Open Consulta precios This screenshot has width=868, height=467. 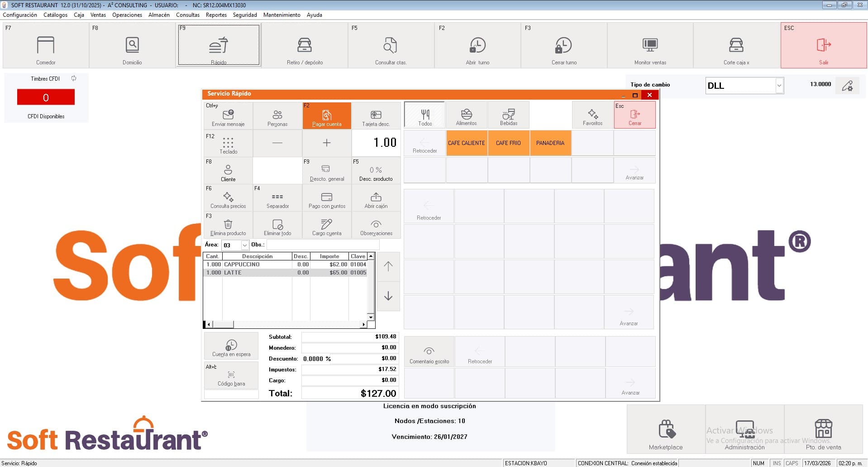click(x=228, y=197)
